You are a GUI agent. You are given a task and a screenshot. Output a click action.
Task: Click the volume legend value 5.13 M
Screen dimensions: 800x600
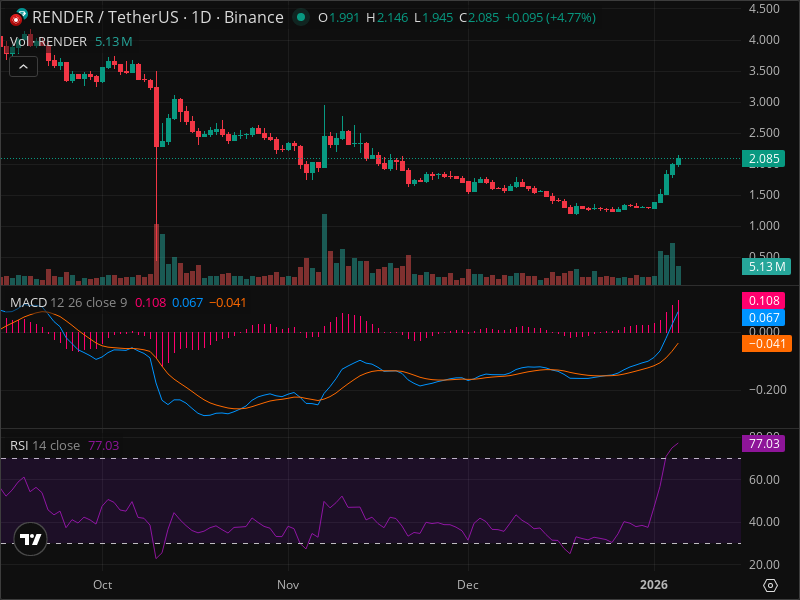114,41
